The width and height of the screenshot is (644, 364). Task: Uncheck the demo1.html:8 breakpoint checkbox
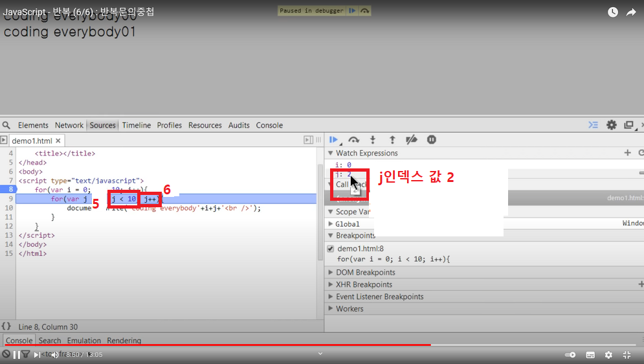pos(331,249)
